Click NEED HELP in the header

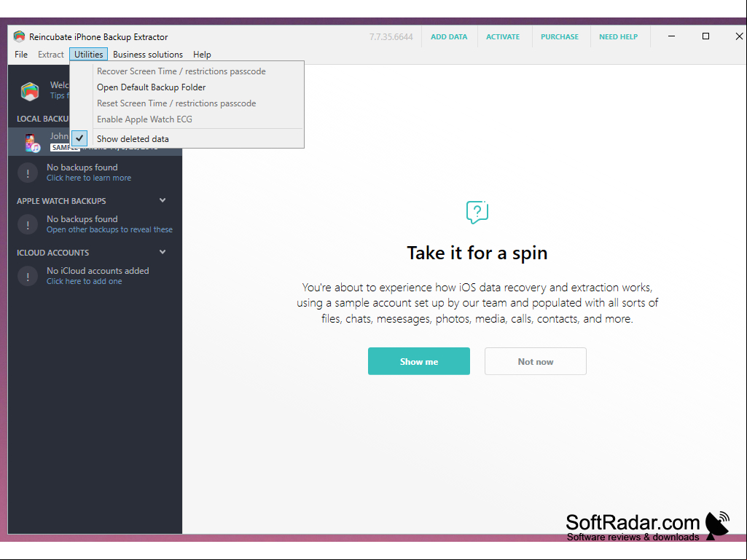point(619,36)
